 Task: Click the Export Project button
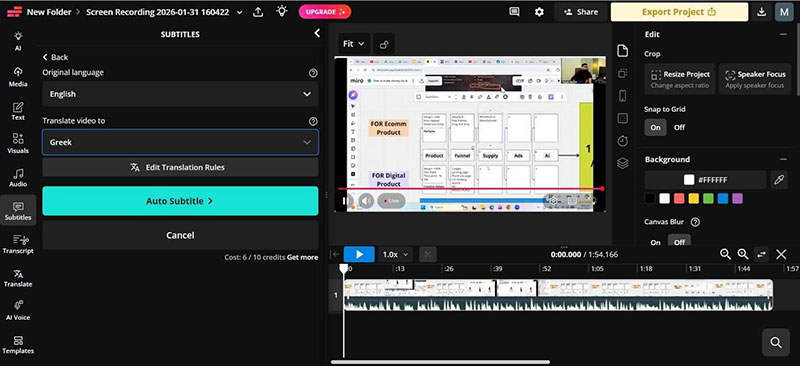coord(679,12)
